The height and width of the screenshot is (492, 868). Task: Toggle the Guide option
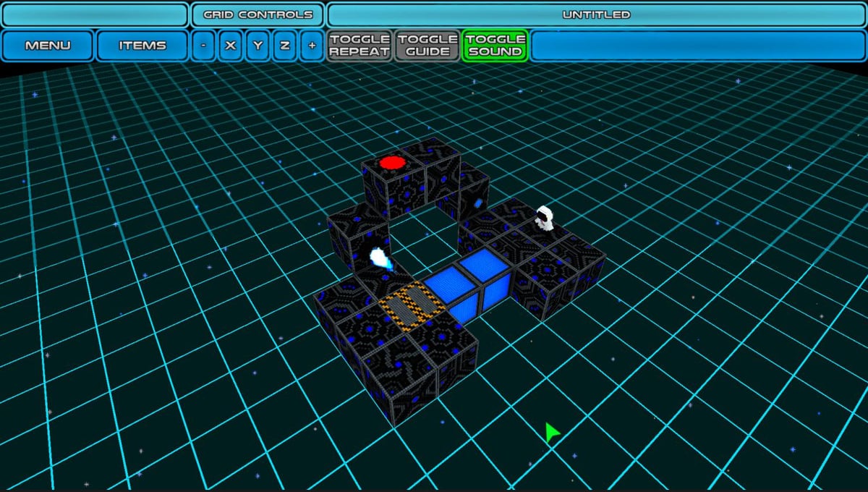pyautogui.click(x=427, y=46)
